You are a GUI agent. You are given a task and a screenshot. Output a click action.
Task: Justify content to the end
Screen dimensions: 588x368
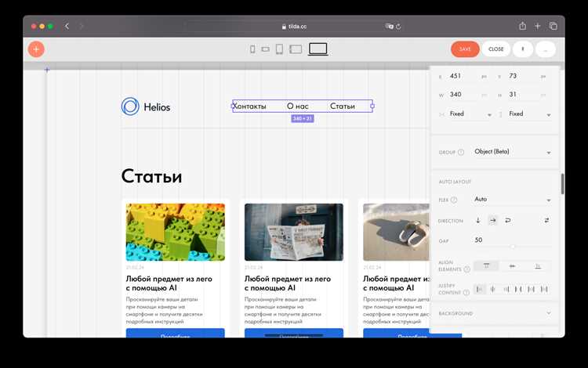(506, 289)
